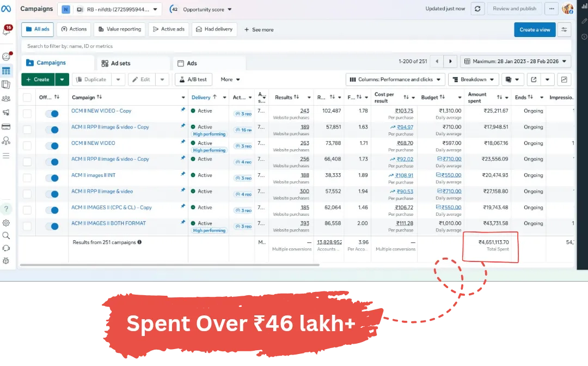The image size is (588, 366).
Task: Click A/B test button
Action: tap(193, 80)
